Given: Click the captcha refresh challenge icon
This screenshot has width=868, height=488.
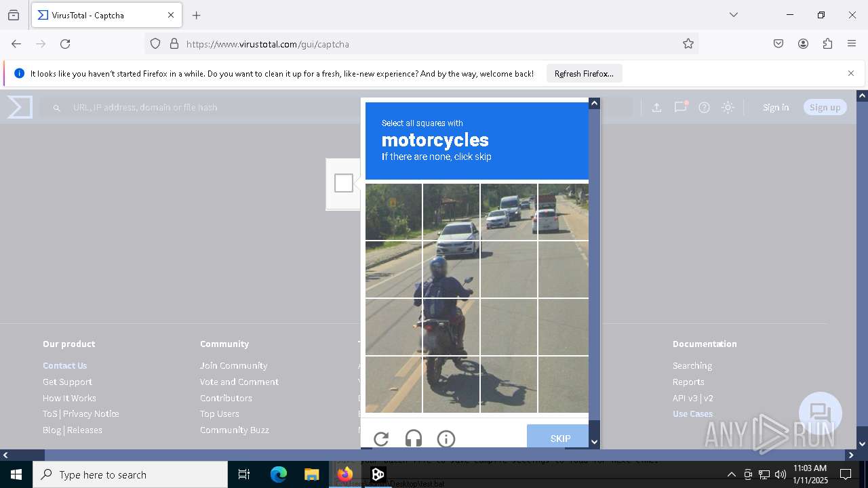Looking at the screenshot, I should coord(381,439).
